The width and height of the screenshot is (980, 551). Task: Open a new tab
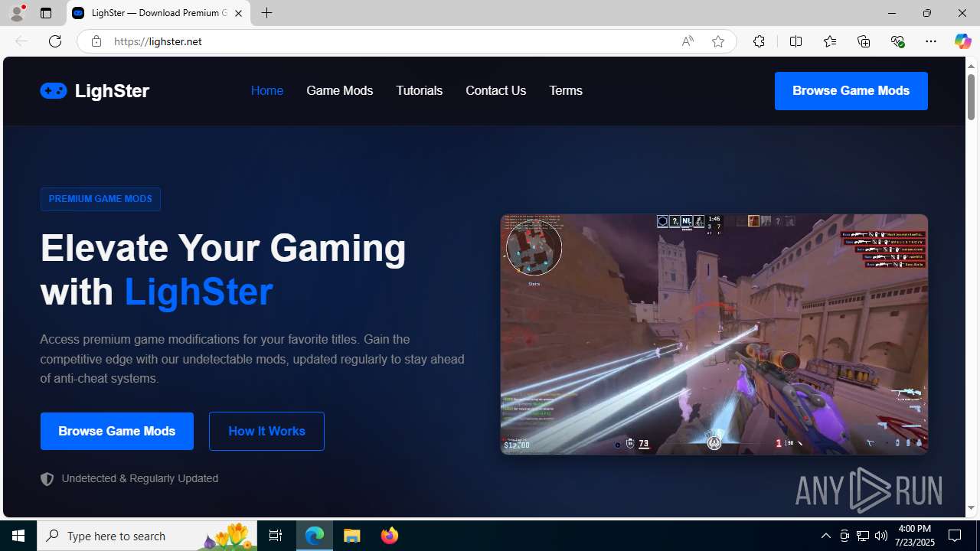267,13
